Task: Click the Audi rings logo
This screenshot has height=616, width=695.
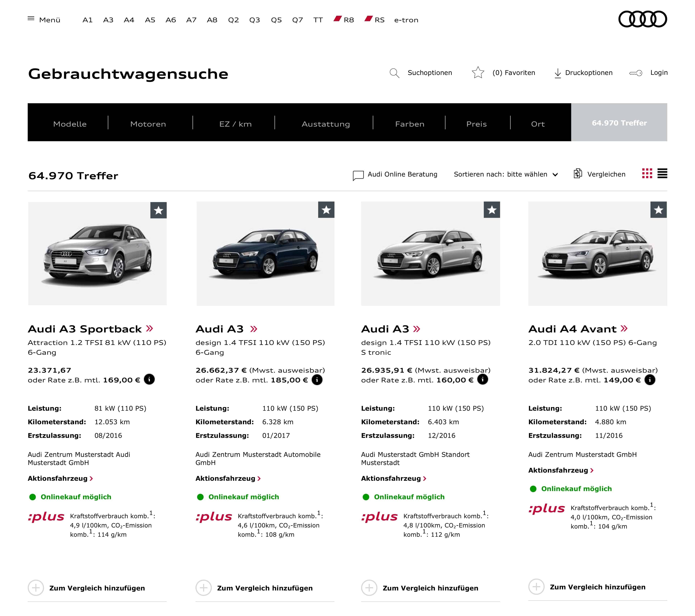Action: [x=642, y=19]
